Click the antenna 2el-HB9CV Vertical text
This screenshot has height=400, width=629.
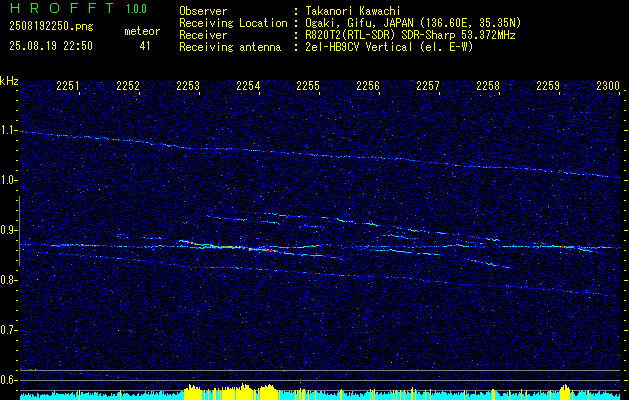pos(388,47)
